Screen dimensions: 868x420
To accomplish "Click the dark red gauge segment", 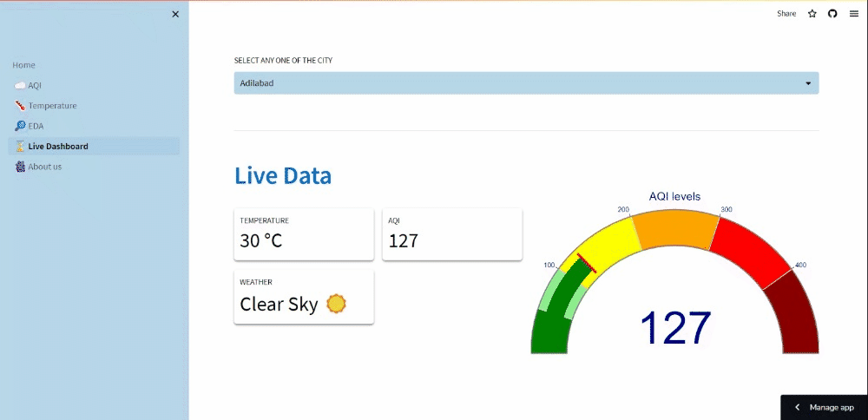I will [797, 315].
